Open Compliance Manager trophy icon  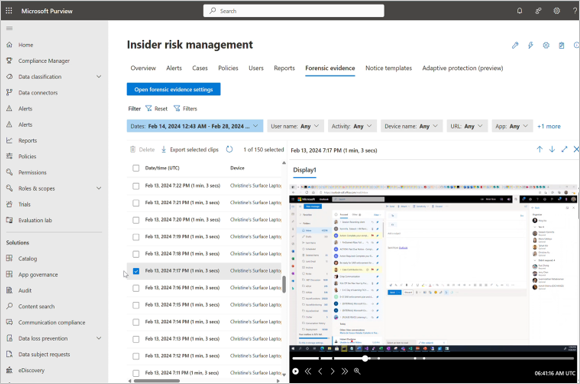tap(9, 61)
